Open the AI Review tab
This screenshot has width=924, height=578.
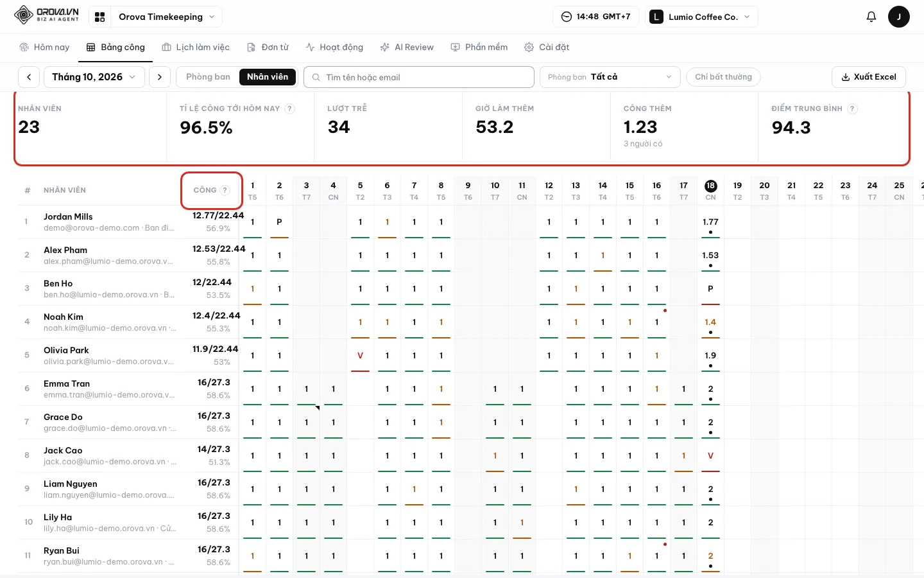[x=407, y=48]
